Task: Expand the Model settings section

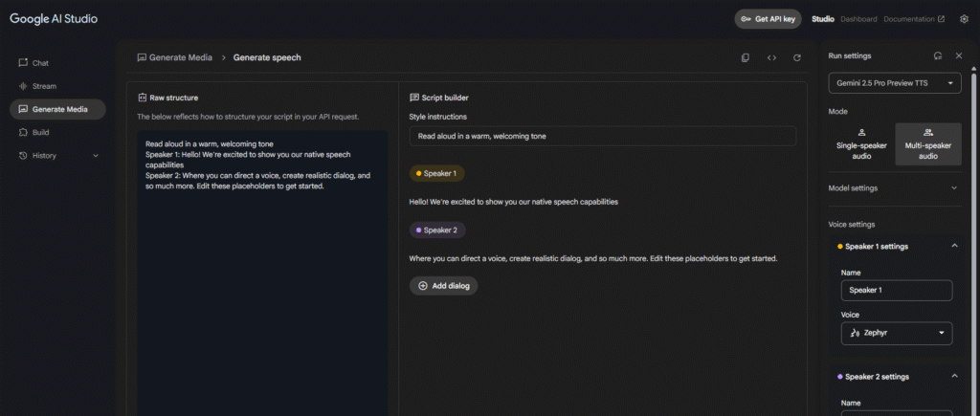Action: [895, 188]
